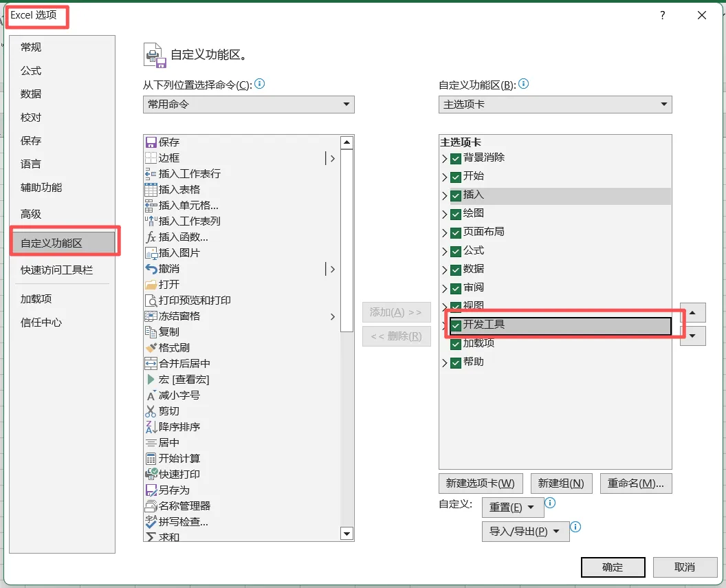Open the 加载项 options category in the left sidebar
The image size is (726, 588).
coord(62,299)
